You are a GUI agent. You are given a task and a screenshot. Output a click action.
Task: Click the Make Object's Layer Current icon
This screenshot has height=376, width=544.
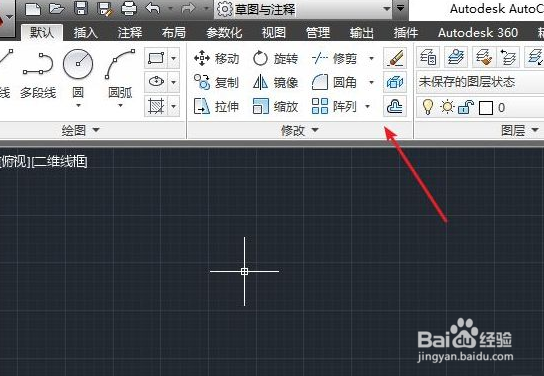point(456,57)
